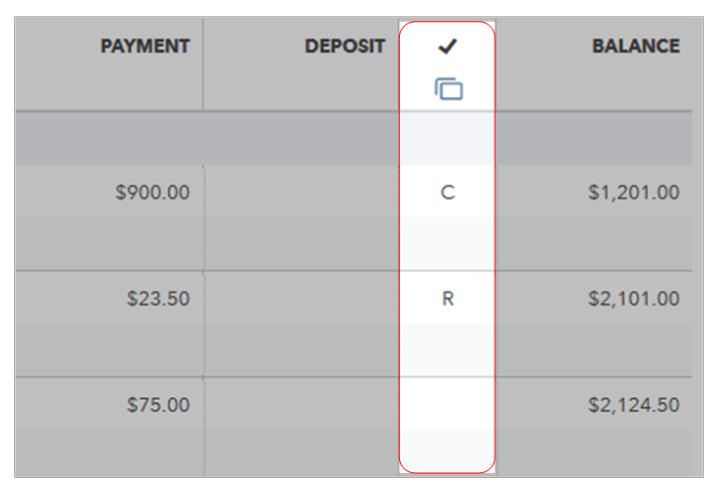Screen dimensions: 709x491
Task: Click the empty deposit cell in $75.00 row
Action: tap(300, 404)
